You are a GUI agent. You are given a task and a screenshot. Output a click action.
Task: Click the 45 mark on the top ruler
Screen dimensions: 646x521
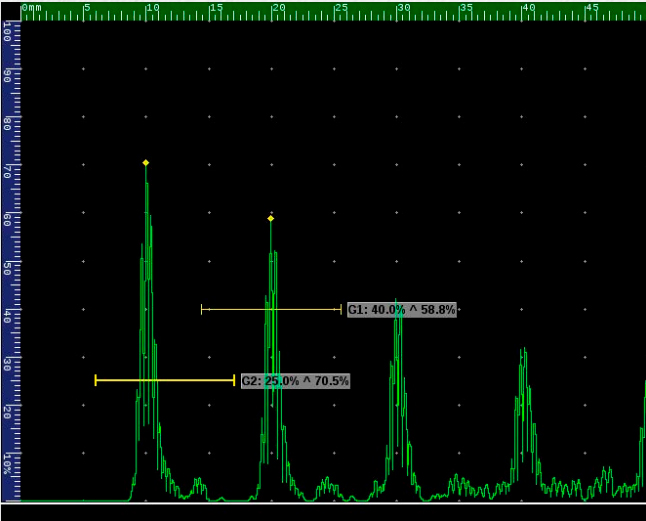(x=592, y=7)
